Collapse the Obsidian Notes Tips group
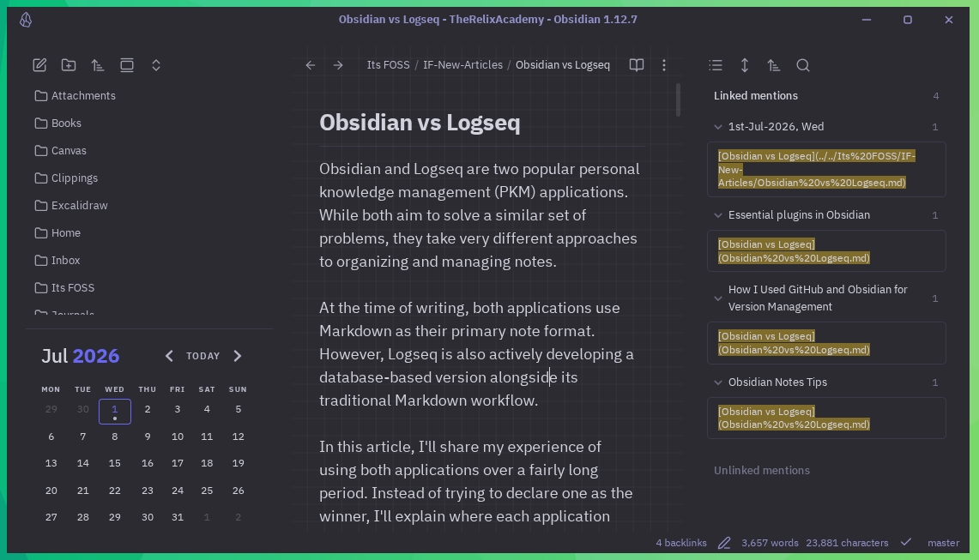 click(x=718, y=382)
